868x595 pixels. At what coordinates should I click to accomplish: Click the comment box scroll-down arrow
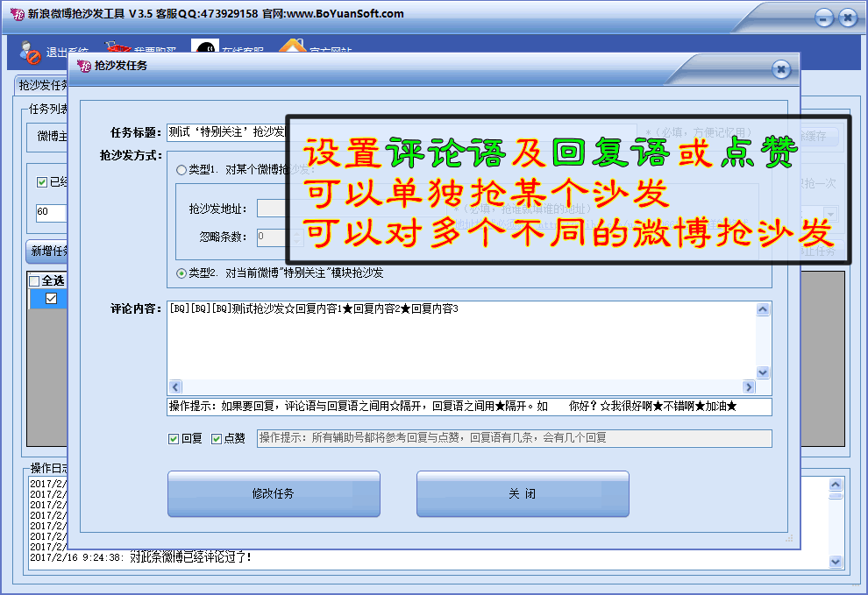tap(763, 372)
